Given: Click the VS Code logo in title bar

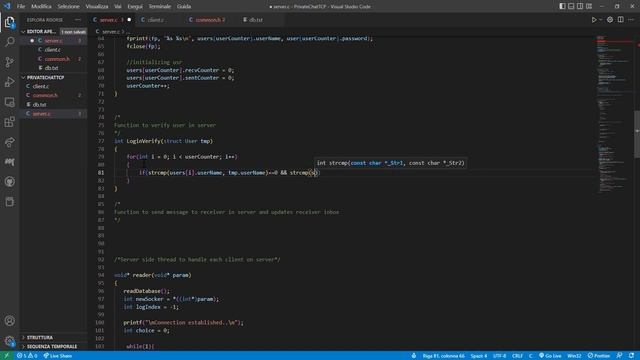Looking at the screenshot, I should [7, 6].
